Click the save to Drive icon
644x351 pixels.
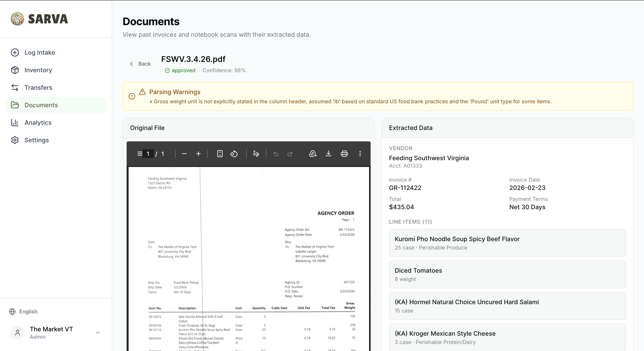point(313,154)
